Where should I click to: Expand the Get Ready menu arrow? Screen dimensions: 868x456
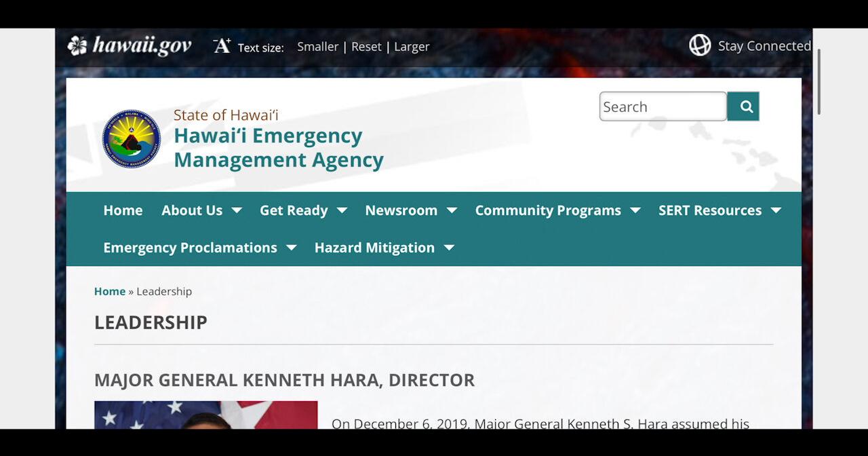[x=342, y=210]
